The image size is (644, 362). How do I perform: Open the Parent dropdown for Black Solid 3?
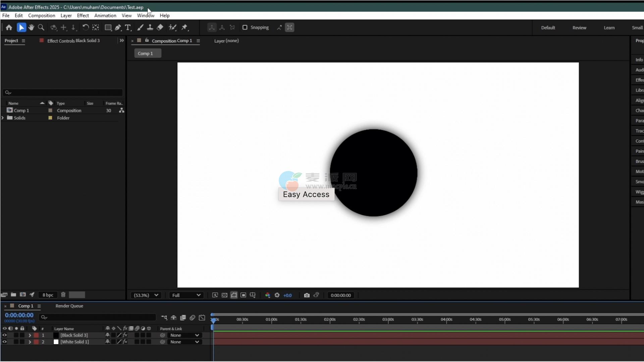point(184,335)
